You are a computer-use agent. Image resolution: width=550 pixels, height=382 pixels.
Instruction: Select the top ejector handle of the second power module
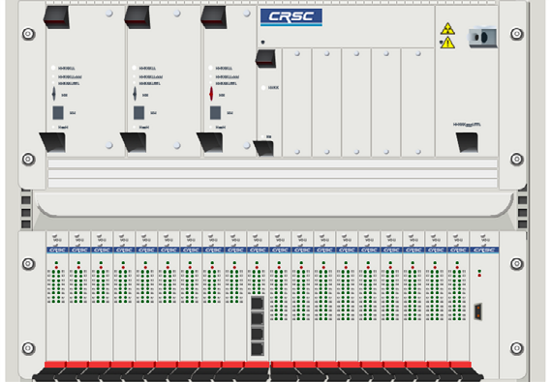click(x=138, y=17)
